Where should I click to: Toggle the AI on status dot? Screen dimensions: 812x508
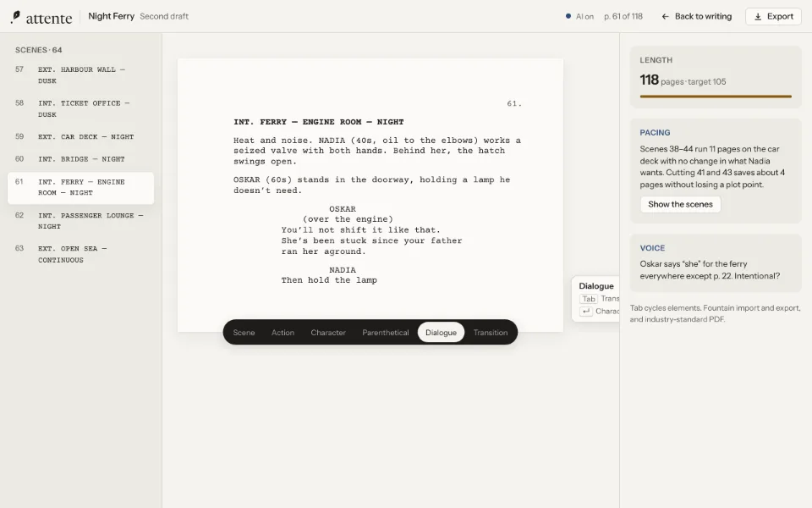click(568, 16)
